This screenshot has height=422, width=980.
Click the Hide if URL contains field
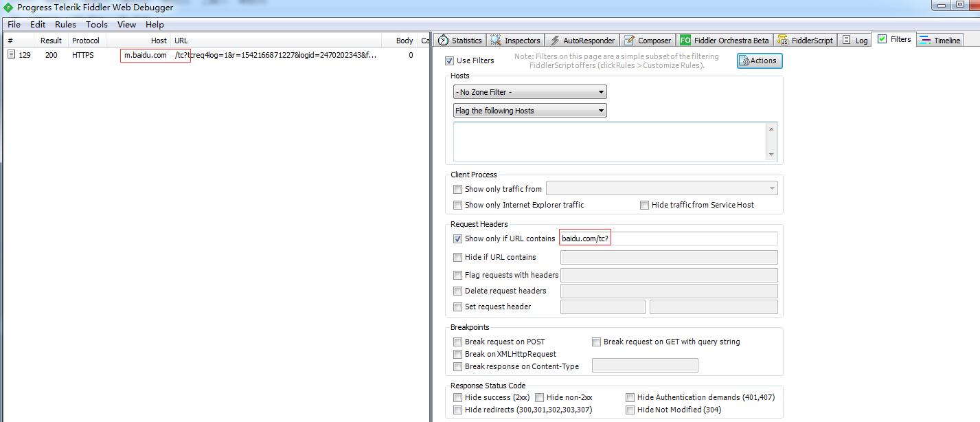click(x=669, y=257)
